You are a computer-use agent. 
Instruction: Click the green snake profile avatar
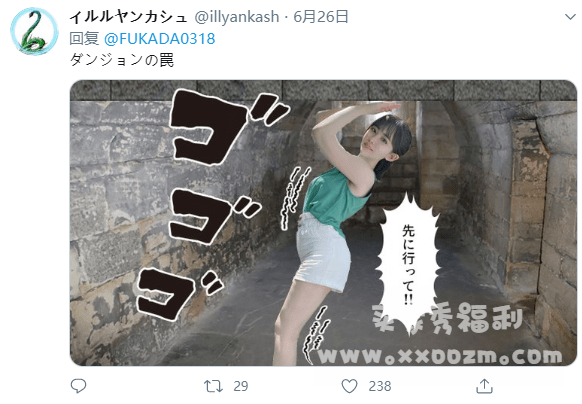pos(34,32)
